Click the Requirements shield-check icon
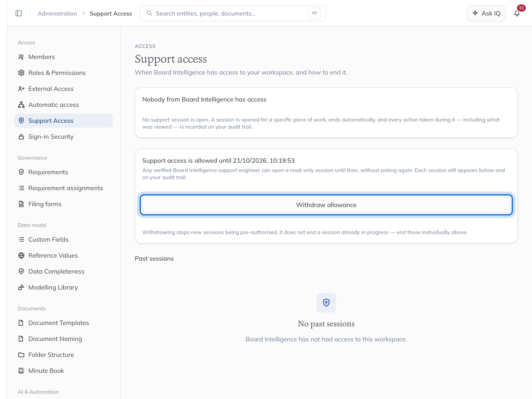This screenshot has height=399, width=532. 21,172
